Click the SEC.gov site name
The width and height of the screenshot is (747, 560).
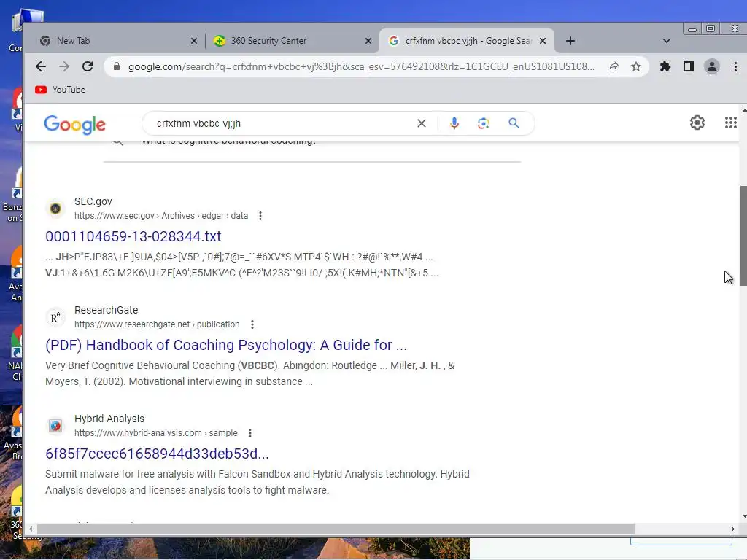[93, 201]
